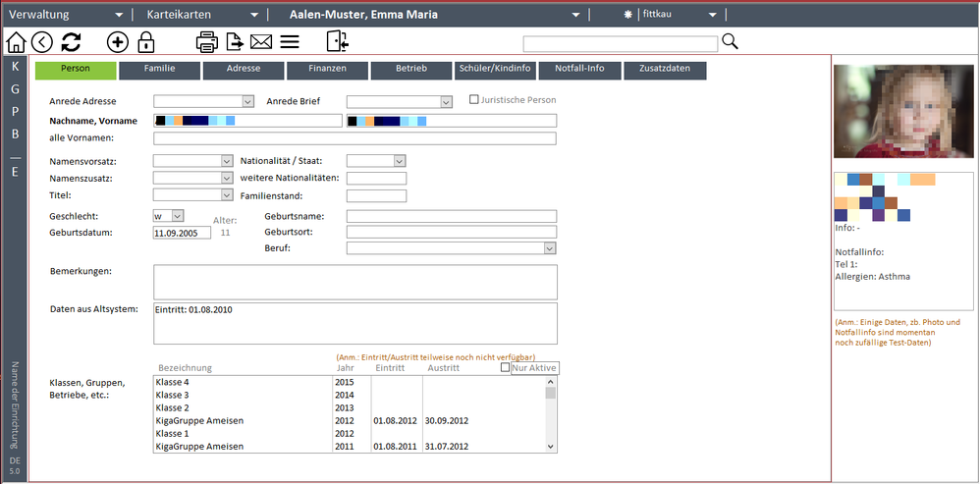Select sidebar letter G
980x484 pixels.
pyautogui.click(x=15, y=89)
